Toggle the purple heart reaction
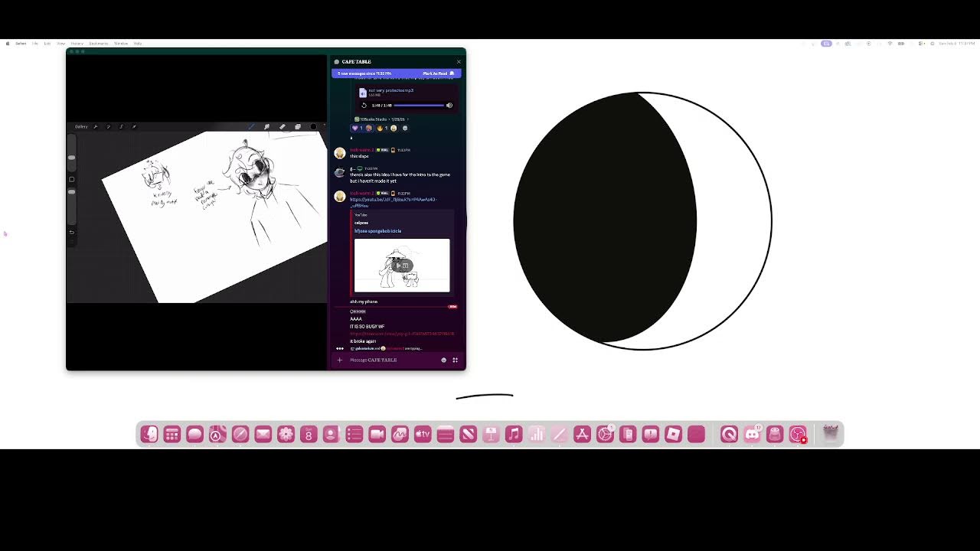980x551 pixels. coord(361,128)
